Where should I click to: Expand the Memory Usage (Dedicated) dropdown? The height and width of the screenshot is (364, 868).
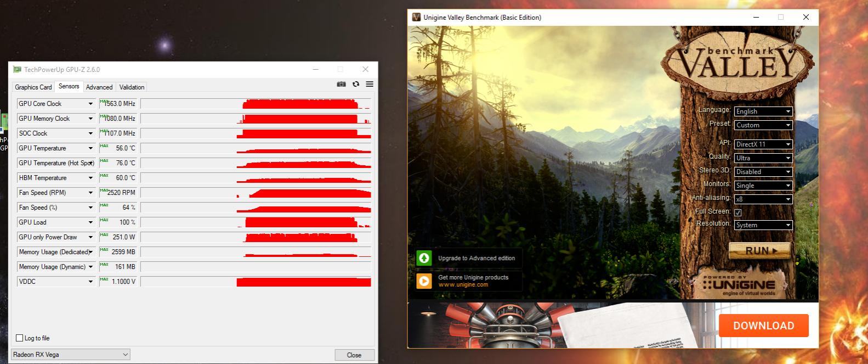click(90, 252)
